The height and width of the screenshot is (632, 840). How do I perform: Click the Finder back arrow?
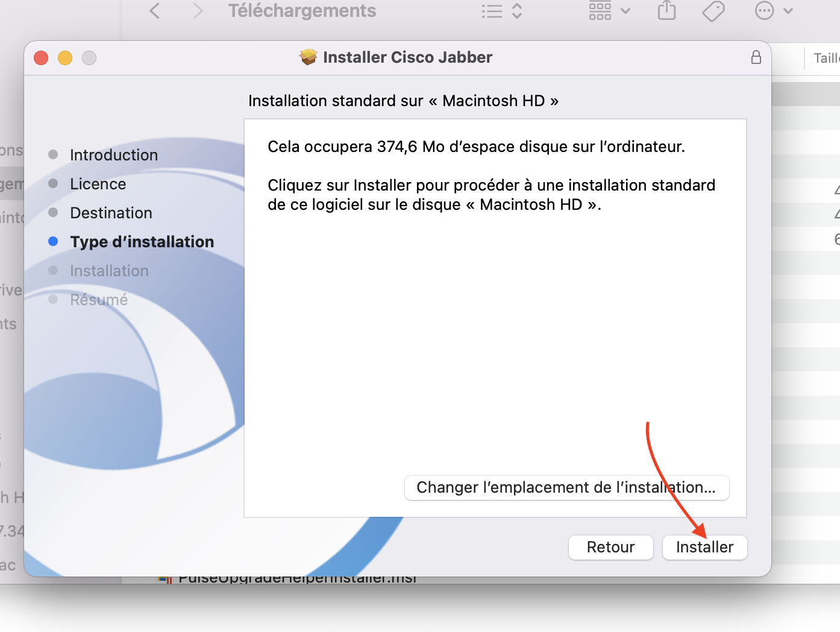click(x=155, y=11)
